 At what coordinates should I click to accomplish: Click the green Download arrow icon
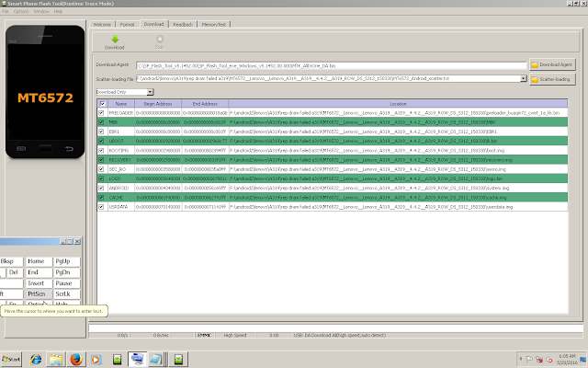(115, 39)
